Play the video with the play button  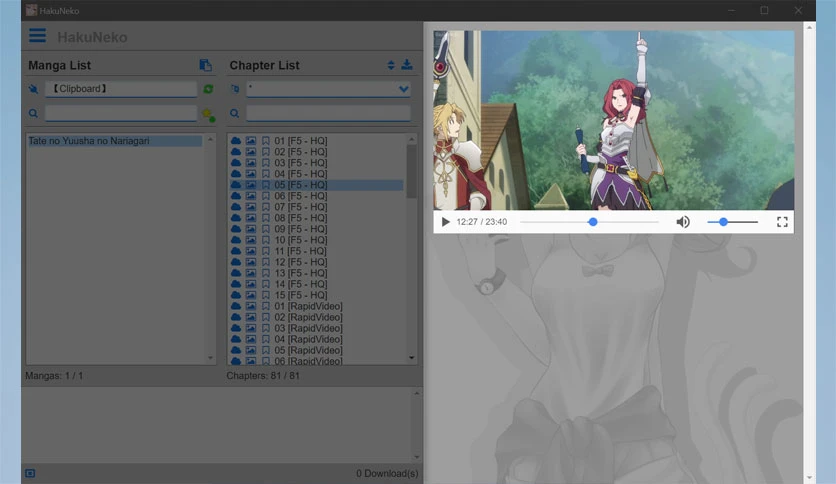(446, 222)
